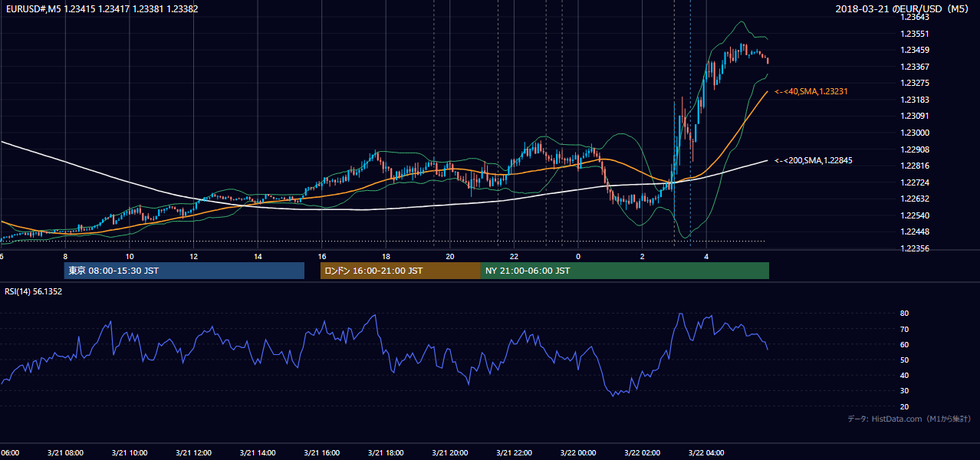Click the 3/21 08:00 date label
This screenshot has width=980, height=460.
click(x=65, y=453)
